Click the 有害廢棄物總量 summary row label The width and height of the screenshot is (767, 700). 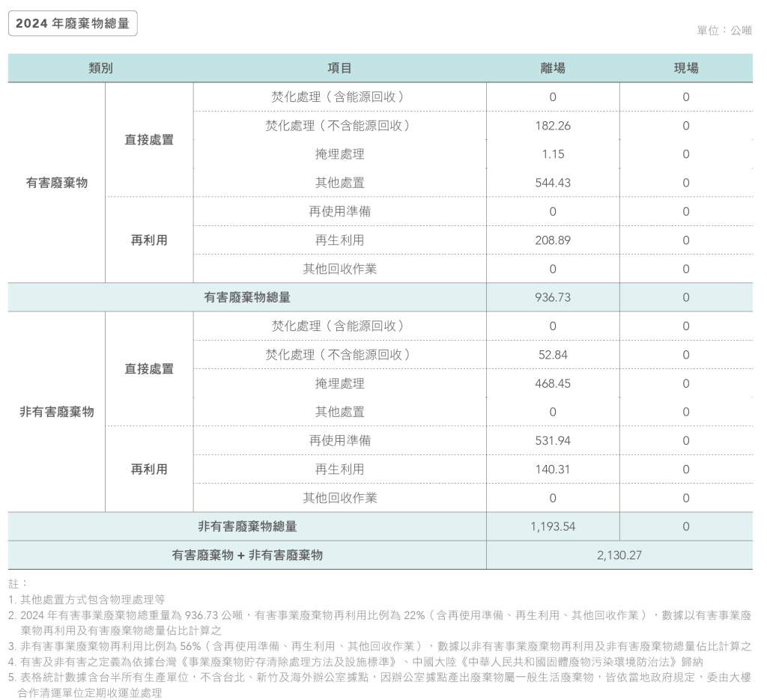[247, 297]
